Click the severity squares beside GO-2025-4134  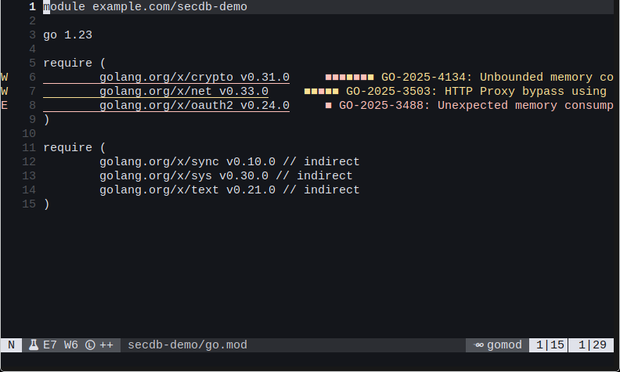coord(349,77)
